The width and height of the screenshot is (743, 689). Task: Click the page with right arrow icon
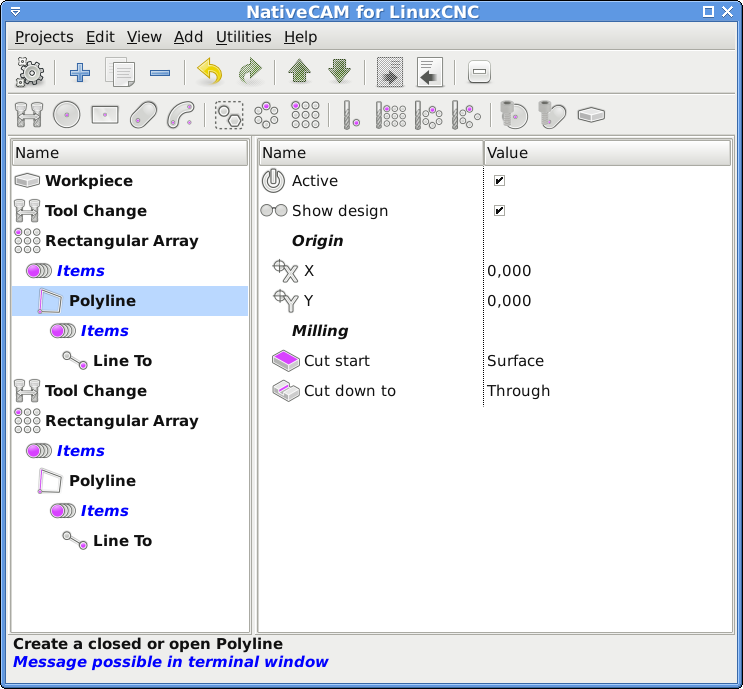coord(390,72)
